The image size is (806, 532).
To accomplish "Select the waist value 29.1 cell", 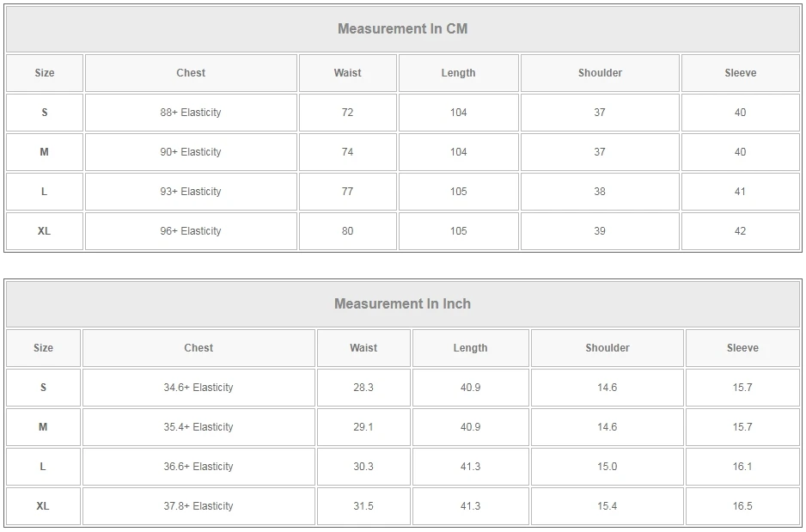I will [363, 427].
